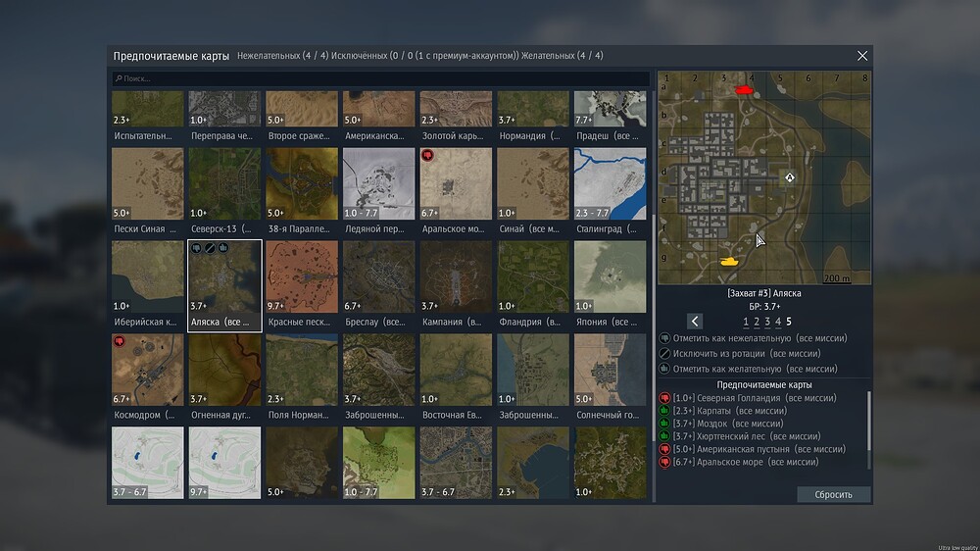The width and height of the screenshot is (980, 551).
Task: Click the yellow tank marker on minimap
Action: pyautogui.click(x=729, y=262)
